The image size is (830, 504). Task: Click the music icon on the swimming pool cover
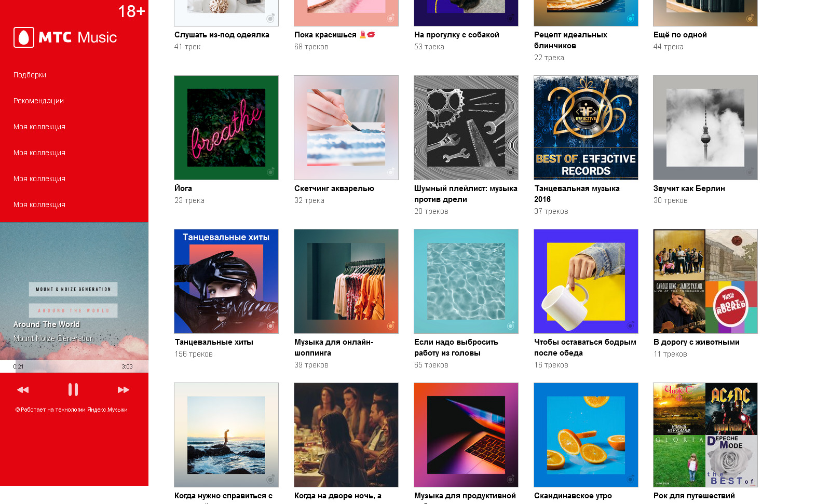510,325
